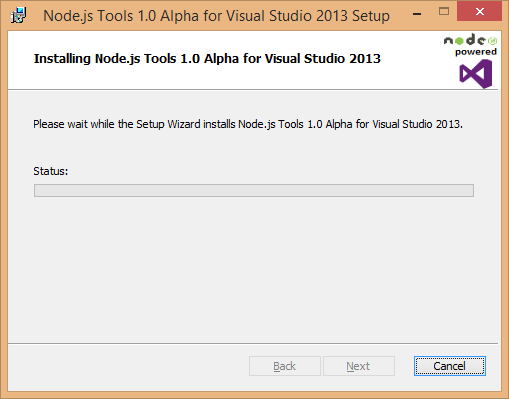Minimize the Setup window

[x=417, y=14]
